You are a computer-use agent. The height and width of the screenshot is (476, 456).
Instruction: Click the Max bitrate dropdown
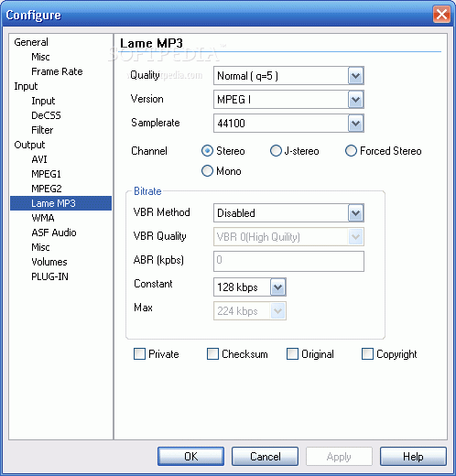pyautogui.click(x=250, y=311)
